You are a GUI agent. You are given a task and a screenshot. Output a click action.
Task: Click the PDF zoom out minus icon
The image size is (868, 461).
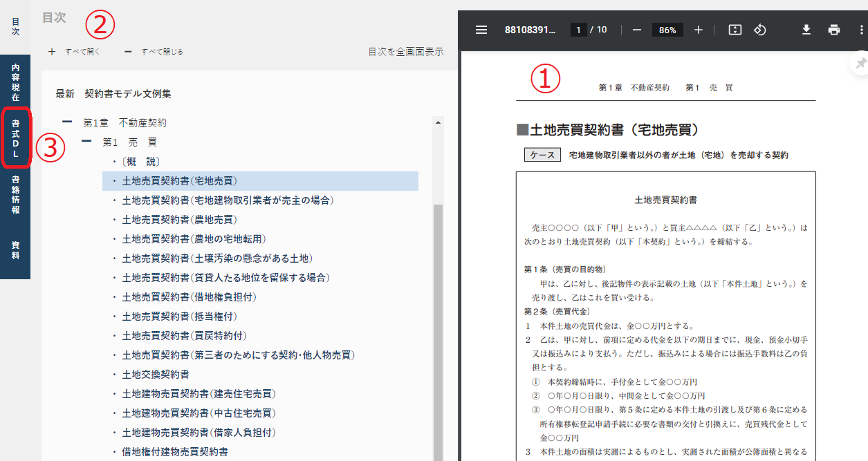[637, 30]
